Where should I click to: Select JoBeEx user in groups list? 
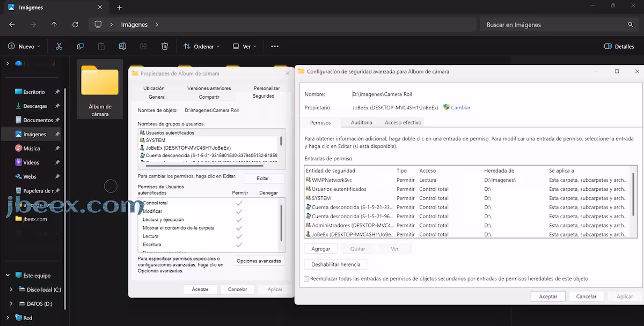[x=209, y=147]
